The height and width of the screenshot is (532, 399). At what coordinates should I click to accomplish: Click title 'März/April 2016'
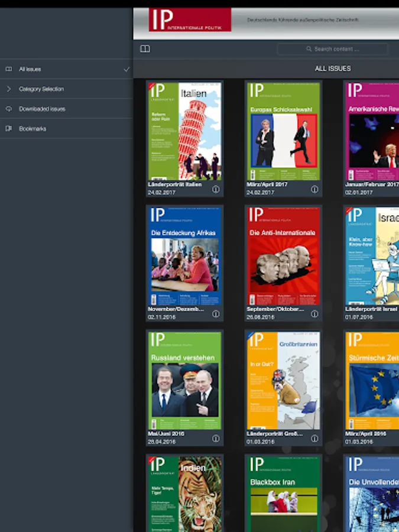tap(365, 434)
